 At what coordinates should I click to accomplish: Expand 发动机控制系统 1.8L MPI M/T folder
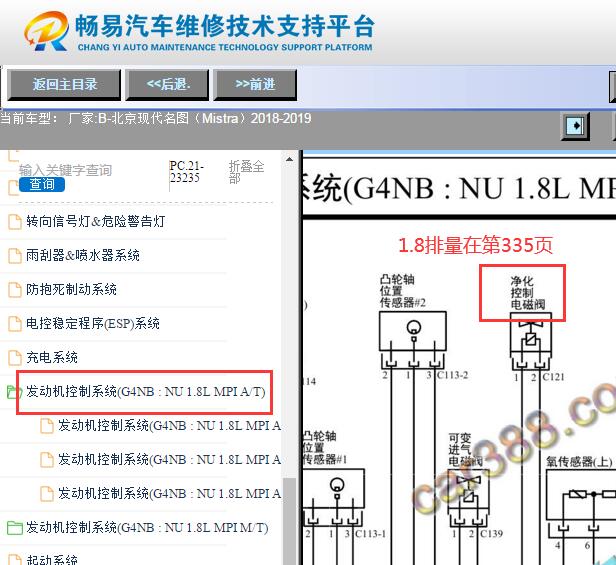pyautogui.click(x=147, y=528)
